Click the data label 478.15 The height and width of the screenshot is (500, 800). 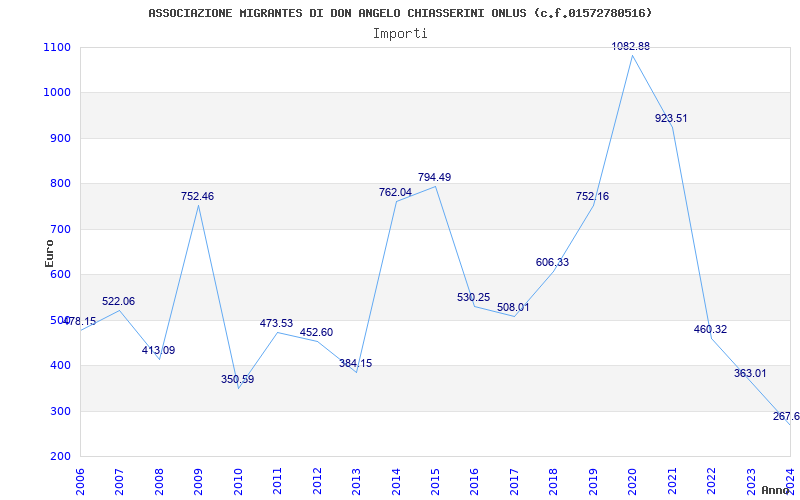79,321
